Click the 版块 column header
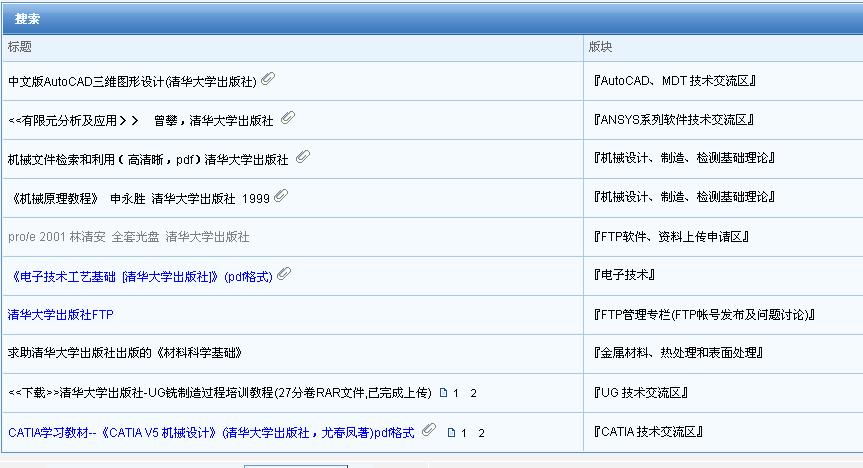Image resolution: width=863 pixels, height=468 pixels. pyautogui.click(x=600, y=47)
